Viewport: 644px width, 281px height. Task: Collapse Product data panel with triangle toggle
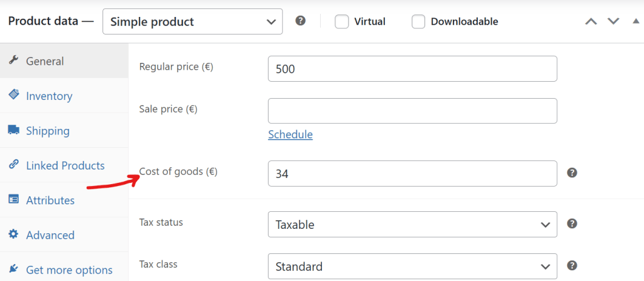pyautogui.click(x=636, y=21)
